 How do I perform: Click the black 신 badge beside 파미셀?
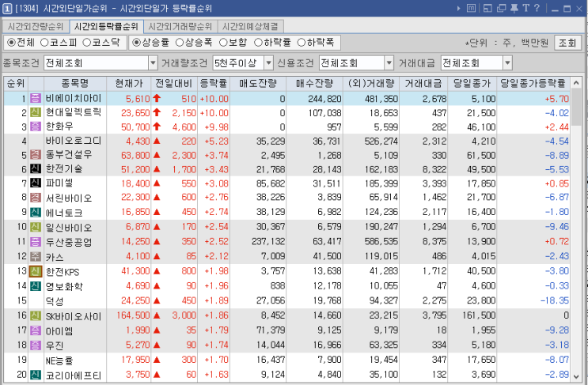(36, 183)
